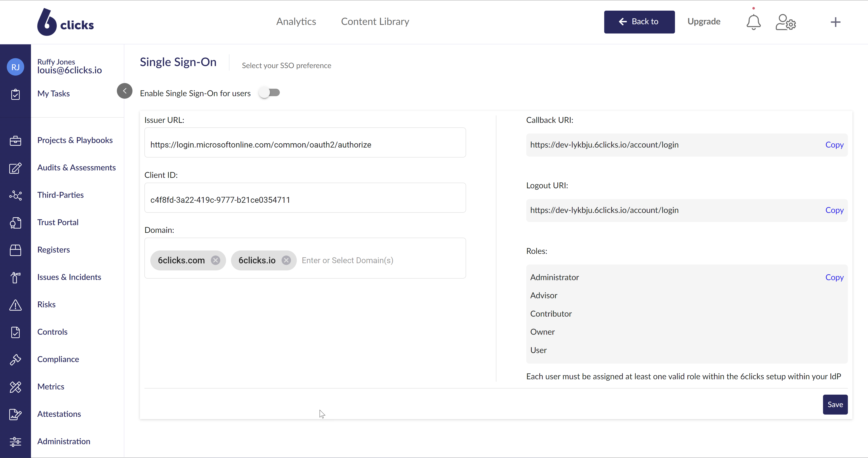Click the Advisor role
The height and width of the screenshot is (458, 868).
point(543,296)
